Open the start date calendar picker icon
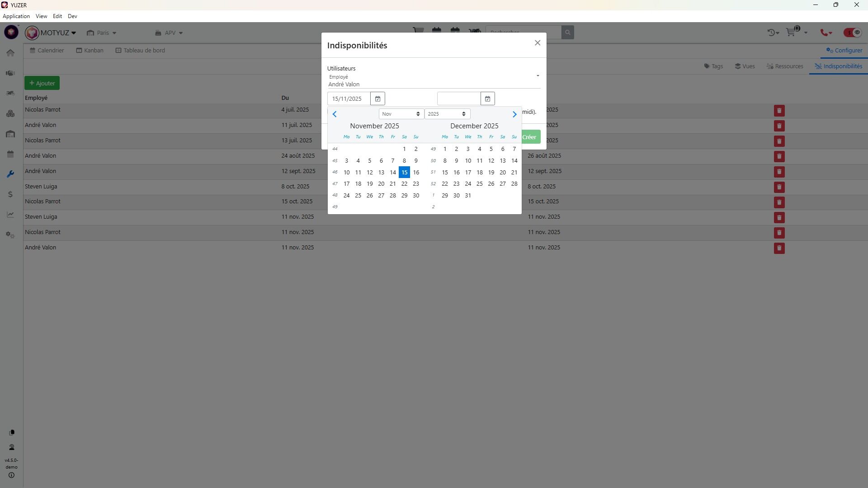This screenshot has width=868, height=488. 377,99
